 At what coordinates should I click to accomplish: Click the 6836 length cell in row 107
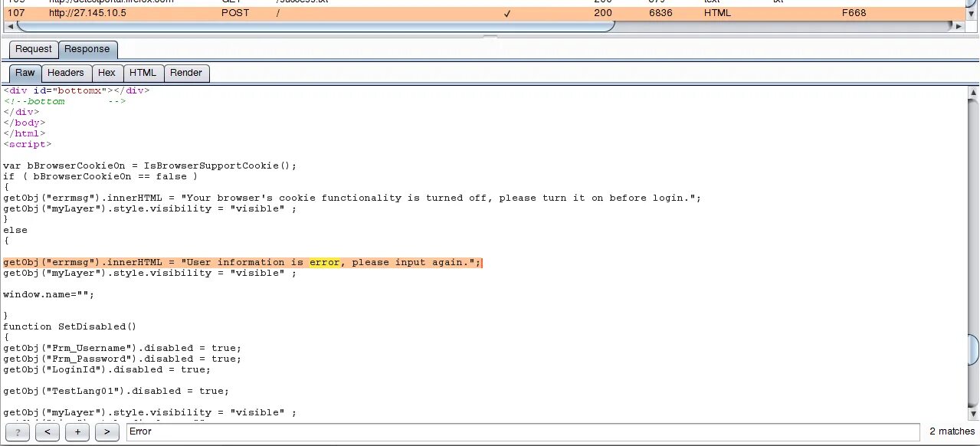pos(660,13)
